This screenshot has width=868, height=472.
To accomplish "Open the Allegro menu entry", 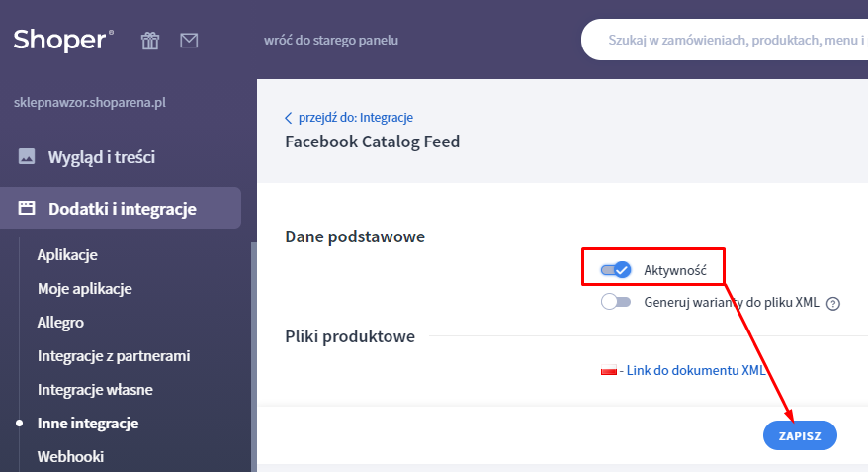I will point(60,323).
